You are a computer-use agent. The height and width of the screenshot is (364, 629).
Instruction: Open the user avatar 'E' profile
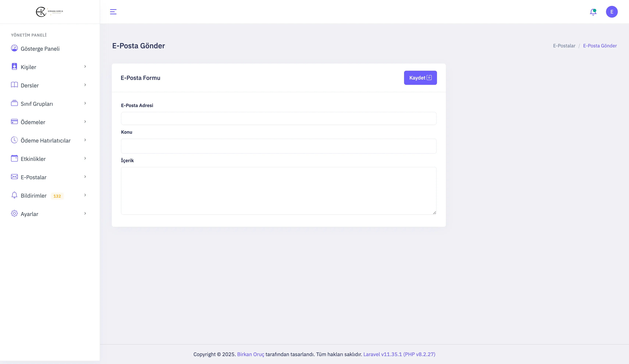[x=612, y=12]
